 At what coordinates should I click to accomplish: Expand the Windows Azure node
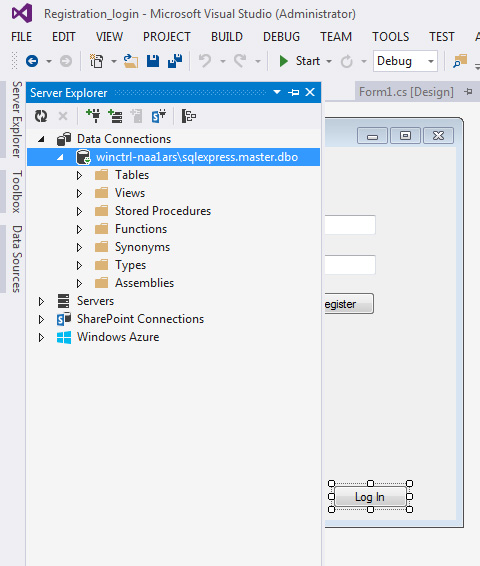(x=41, y=338)
